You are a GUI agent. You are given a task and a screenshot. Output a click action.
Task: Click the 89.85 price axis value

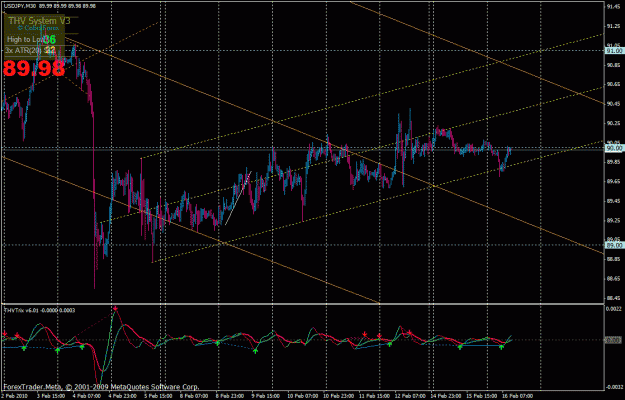(613, 162)
